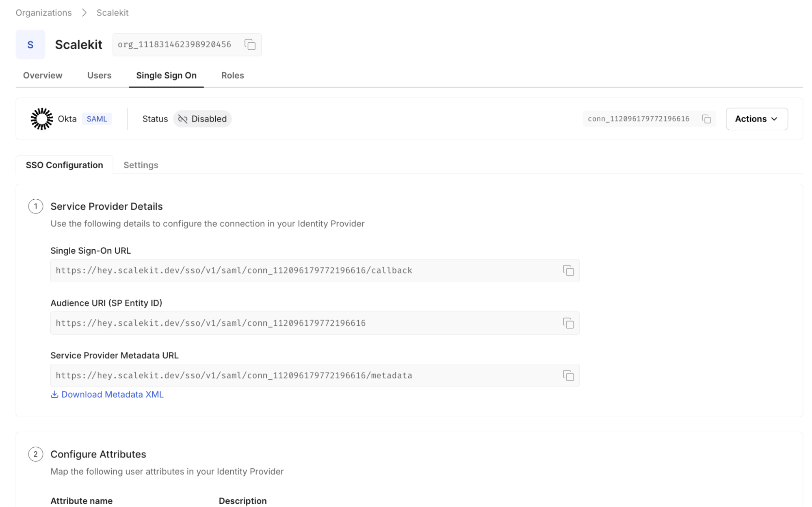812x507 pixels.
Task: Click the download icon beside Metadata XML
Action: [54, 394]
